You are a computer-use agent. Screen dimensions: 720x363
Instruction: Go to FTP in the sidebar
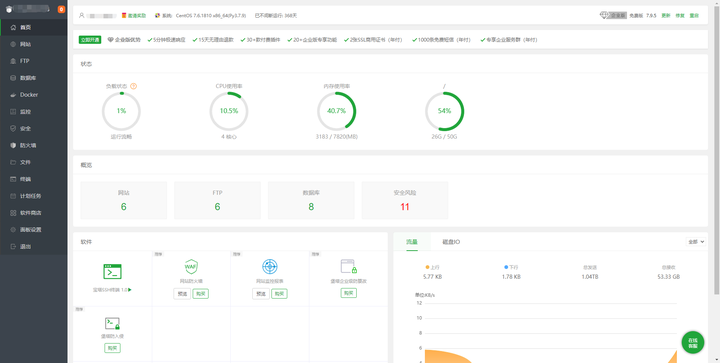click(34, 61)
